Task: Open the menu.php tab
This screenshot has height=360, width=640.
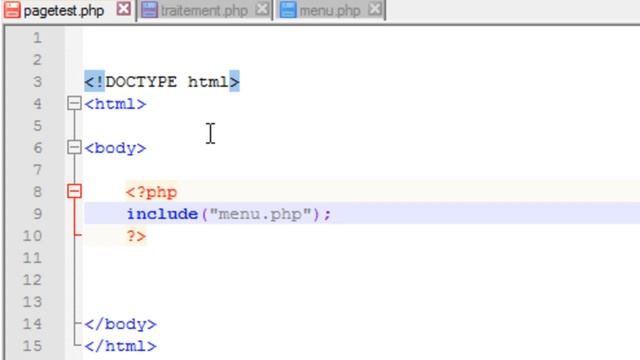Action: click(x=330, y=10)
